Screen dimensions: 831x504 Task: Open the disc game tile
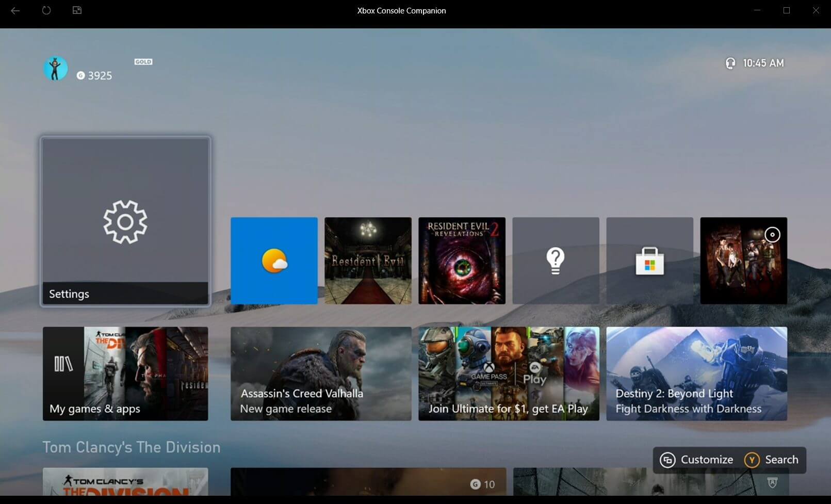click(743, 261)
